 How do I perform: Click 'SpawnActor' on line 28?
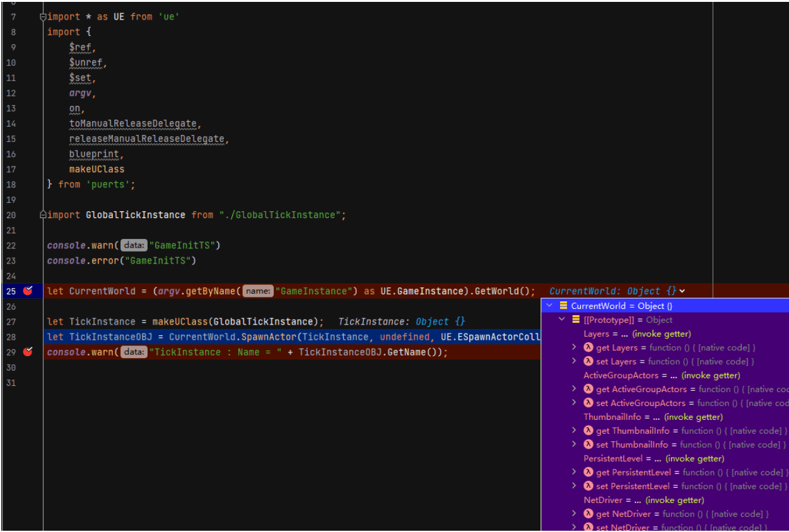pyautogui.click(x=269, y=337)
